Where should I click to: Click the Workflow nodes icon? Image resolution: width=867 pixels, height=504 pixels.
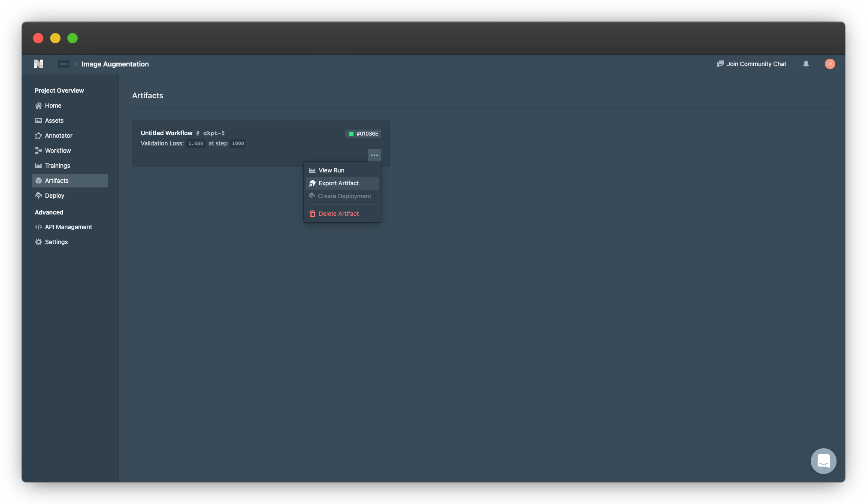pyautogui.click(x=39, y=151)
